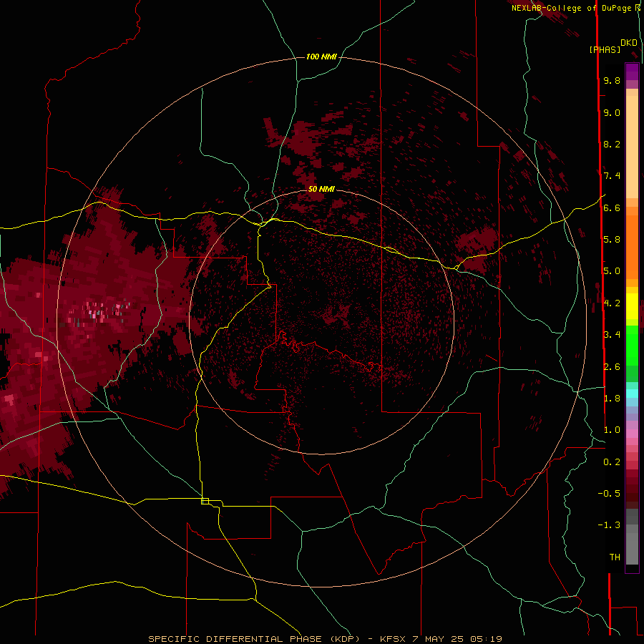
Task: Click the orange band of the color legend
Action: 632,247
